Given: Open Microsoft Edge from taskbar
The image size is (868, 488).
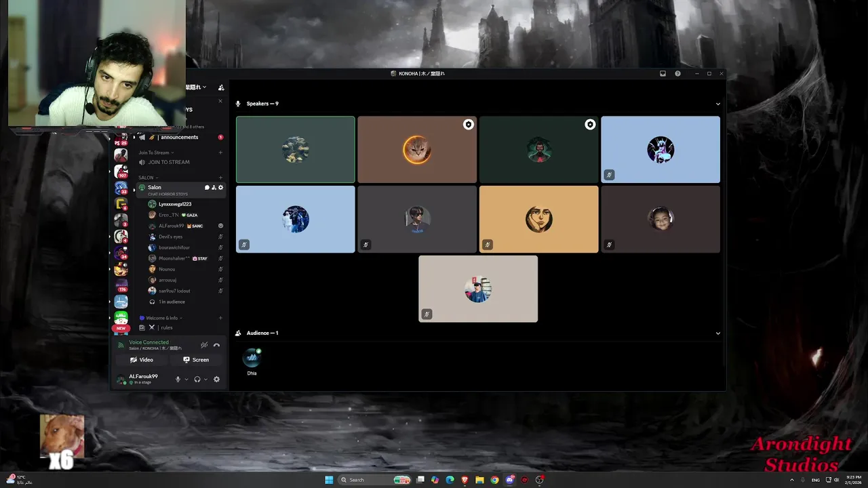Looking at the screenshot, I should point(450,480).
